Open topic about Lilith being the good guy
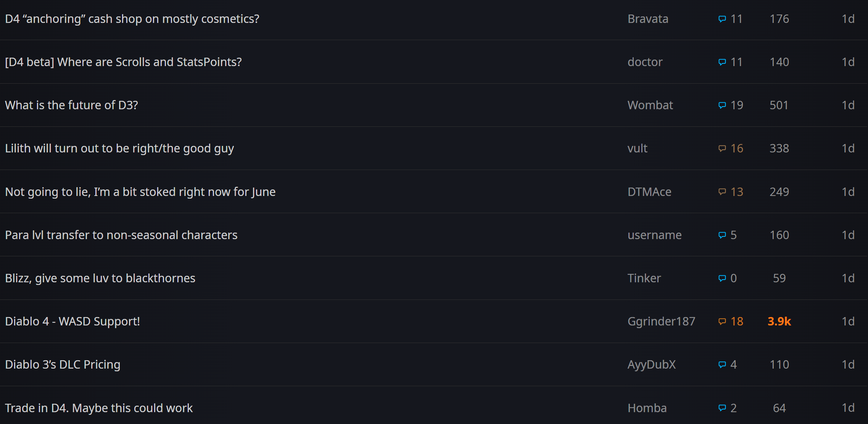 pos(119,148)
